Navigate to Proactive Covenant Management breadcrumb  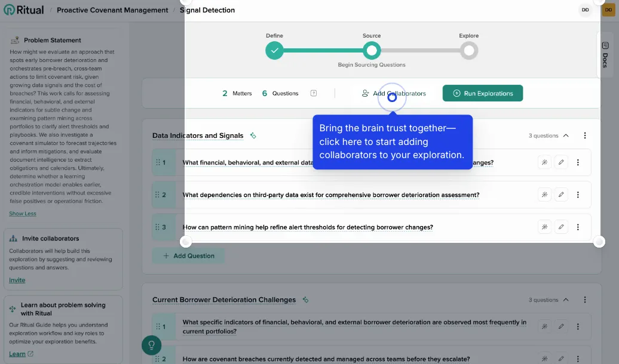pyautogui.click(x=112, y=10)
